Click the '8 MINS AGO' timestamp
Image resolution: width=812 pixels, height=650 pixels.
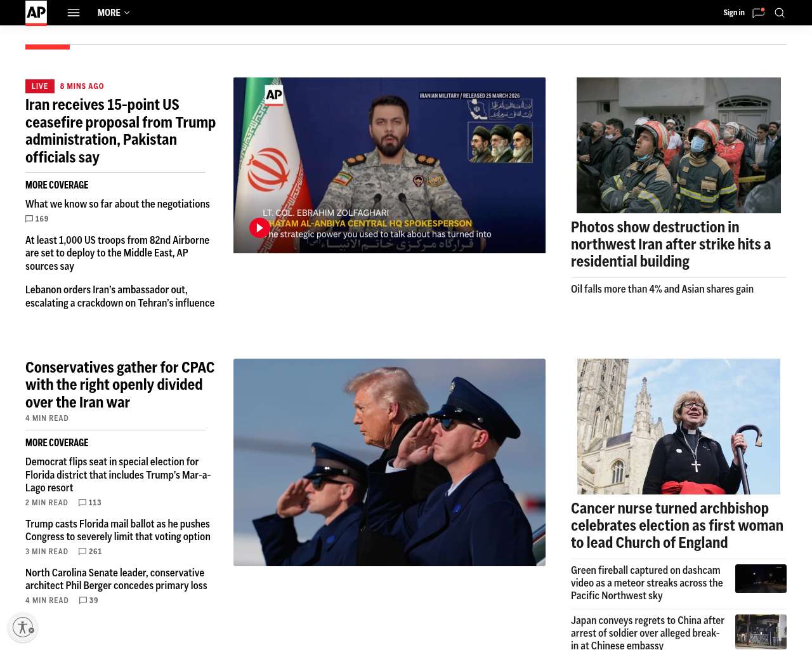click(x=82, y=86)
